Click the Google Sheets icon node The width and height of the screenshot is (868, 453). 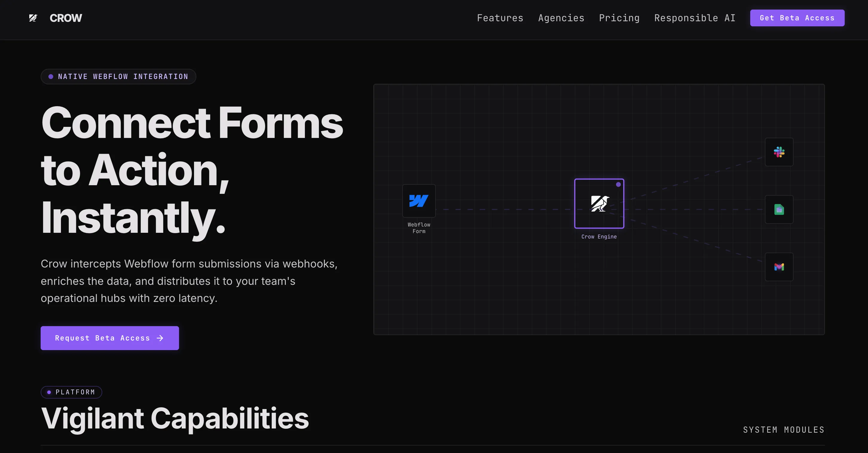(x=779, y=209)
